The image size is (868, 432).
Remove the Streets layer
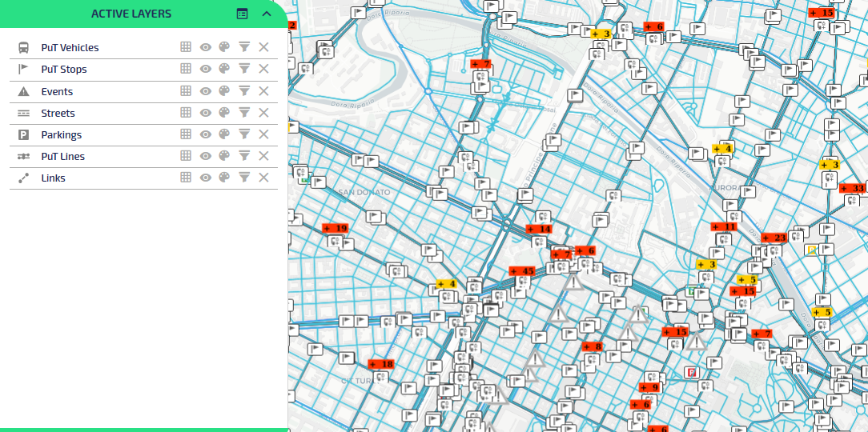click(263, 113)
